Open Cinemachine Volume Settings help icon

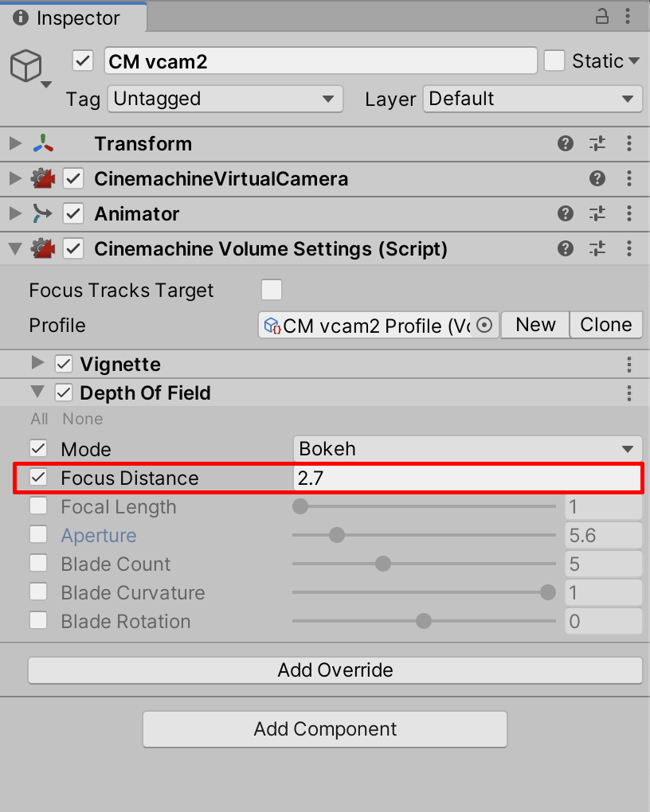click(566, 249)
